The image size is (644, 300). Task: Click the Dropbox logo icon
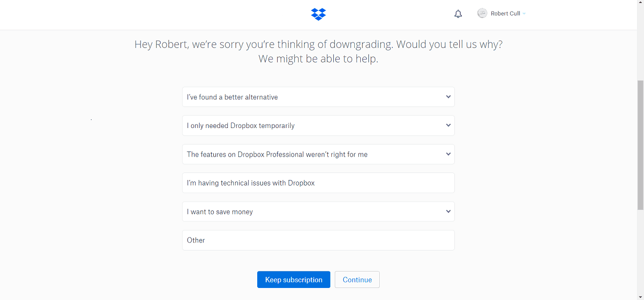[318, 14]
